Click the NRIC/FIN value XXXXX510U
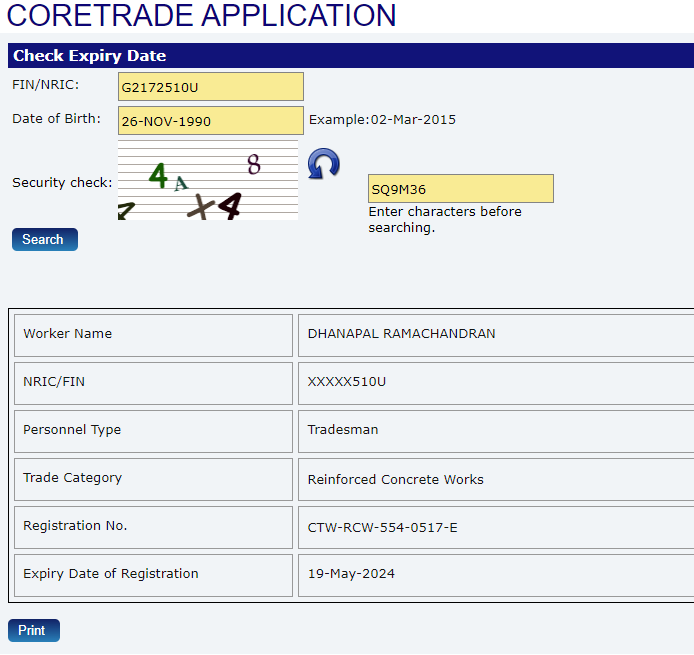The width and height of the screenshot is (694, 655). coord(347,381)
